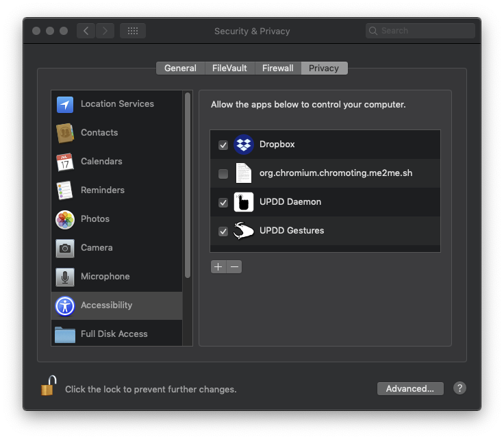This screenshot has width=504, height=439.
Task: Enable the org.chromium.chromoting.me2me.sh checkbox
Action: (x=223, y=174)
